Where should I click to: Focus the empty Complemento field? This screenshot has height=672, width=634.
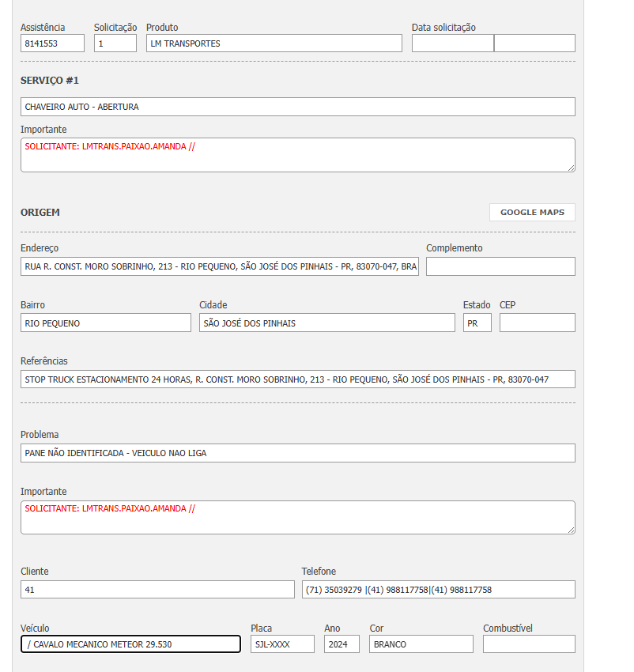point(500,266)
